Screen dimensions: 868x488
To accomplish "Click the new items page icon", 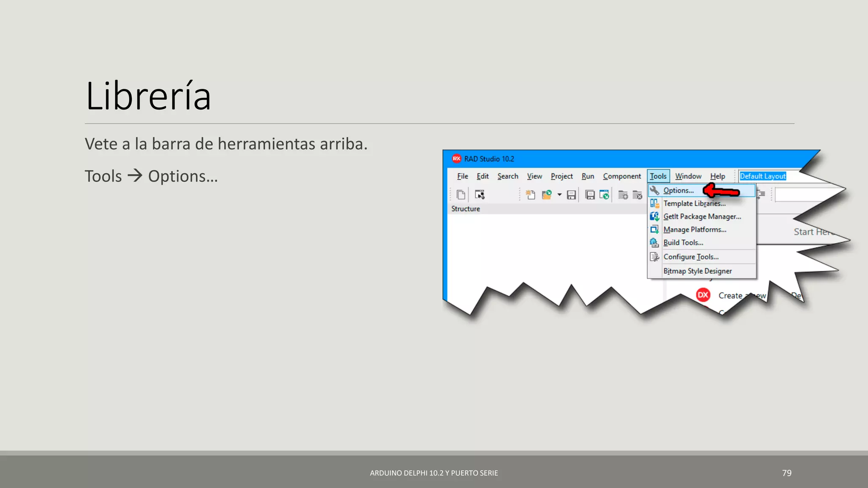I will coord(461,194).
